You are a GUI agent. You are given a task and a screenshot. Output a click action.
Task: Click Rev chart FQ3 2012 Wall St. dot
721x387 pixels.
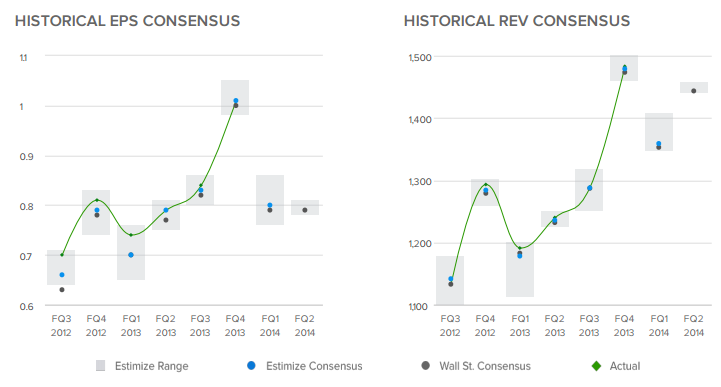(x=451, y=285)
